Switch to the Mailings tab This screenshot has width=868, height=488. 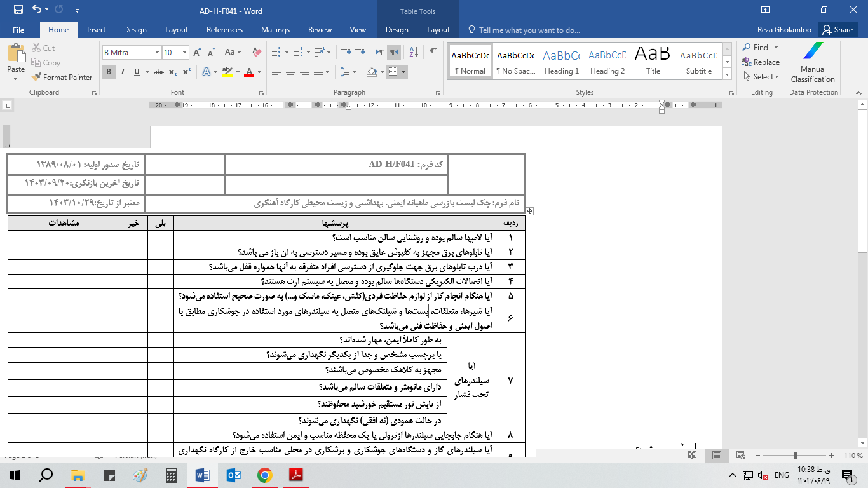(275, 30)
